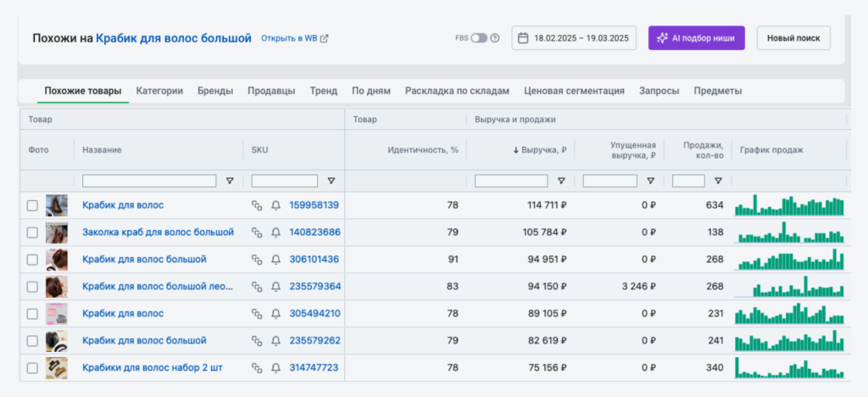Click the Новый поиск button
868x397 pixels.
(793, 38)
